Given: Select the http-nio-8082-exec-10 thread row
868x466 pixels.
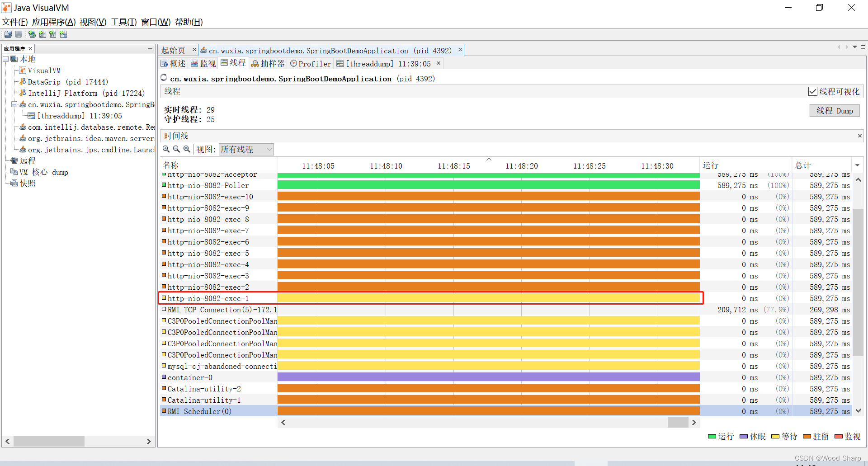Looking at the screenshot, I should pyautogui.click(x=506, y=197).
